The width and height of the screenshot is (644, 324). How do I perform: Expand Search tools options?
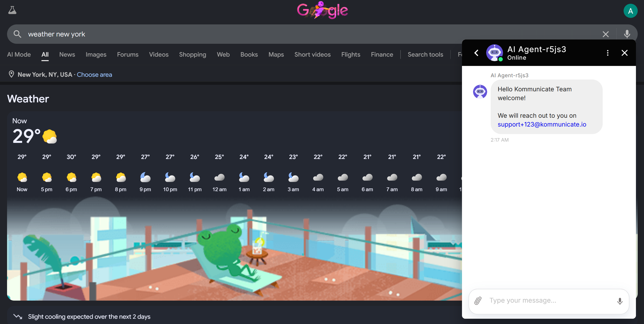point(425,55)
